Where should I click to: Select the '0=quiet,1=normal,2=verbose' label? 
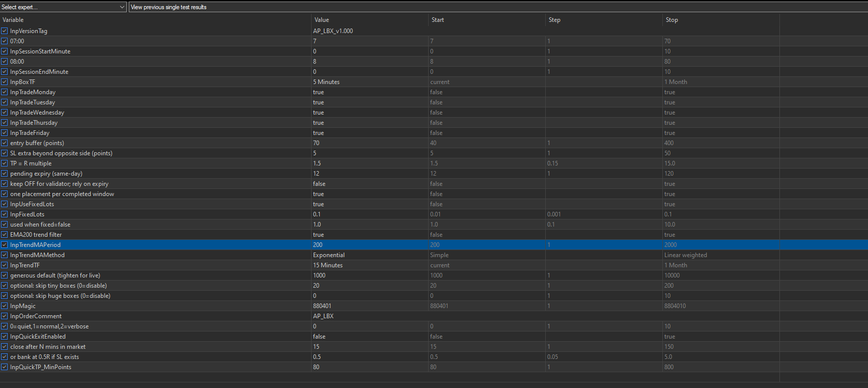[x=49, y=326]
